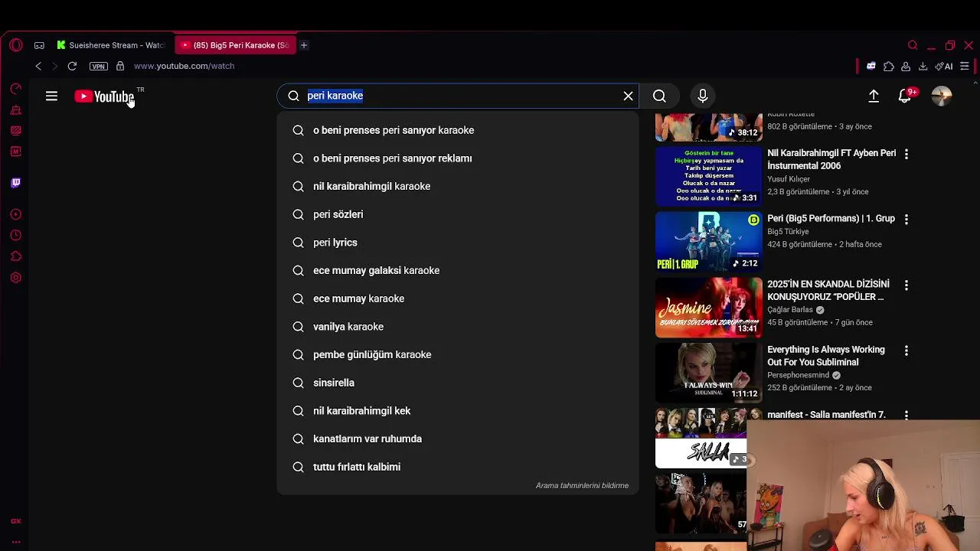Open more options for Nil Karaibrahimgil video
Screen dimensions: 980x551
[x=906, y=154]
